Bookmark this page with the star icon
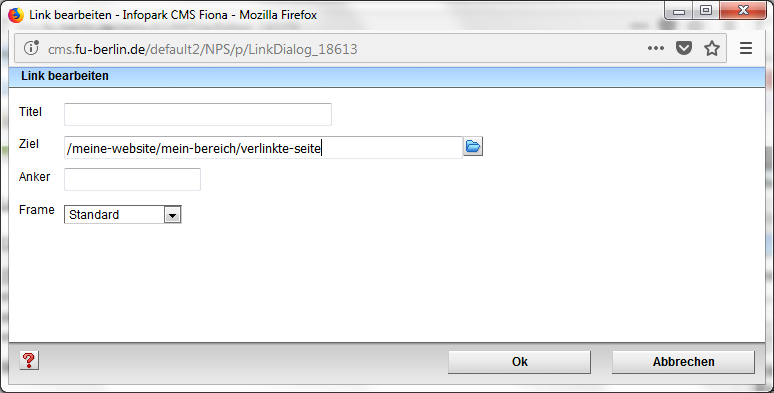 click(x=712, y=48)
